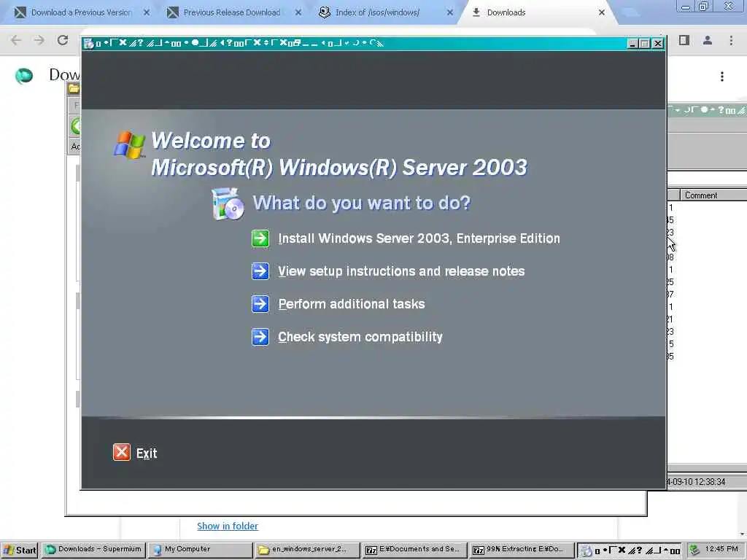Click the blue arrow icon beside Perform additional tasks
747x560 pixels.
260,304
